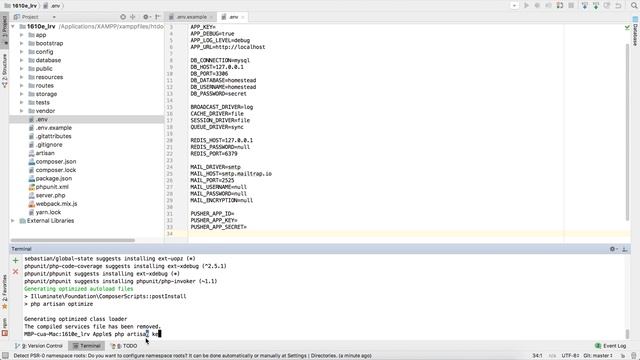Screen dimensions: 640x360
Task: Expand the config folder
Action: (22, 52)
